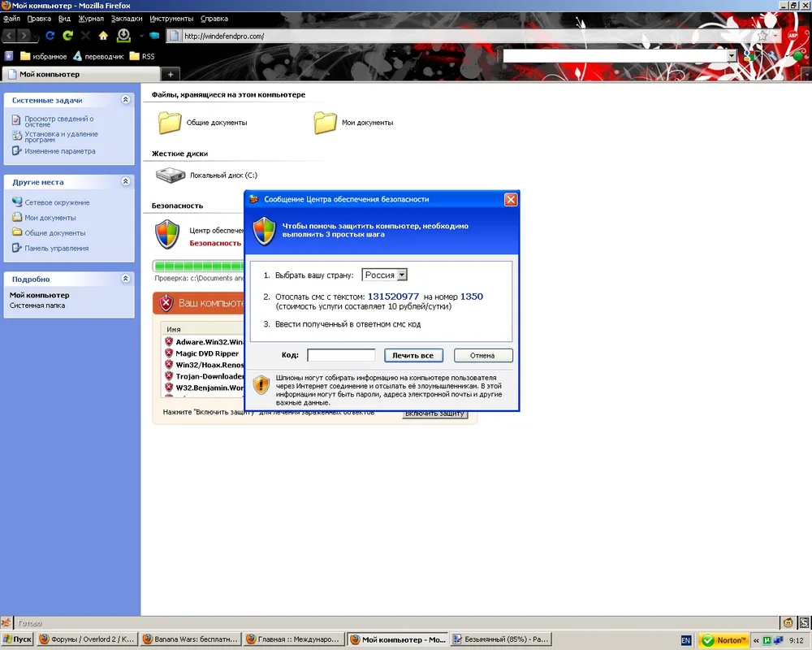
Task: Click the toolbar search box
Action: tap(615, 55)
